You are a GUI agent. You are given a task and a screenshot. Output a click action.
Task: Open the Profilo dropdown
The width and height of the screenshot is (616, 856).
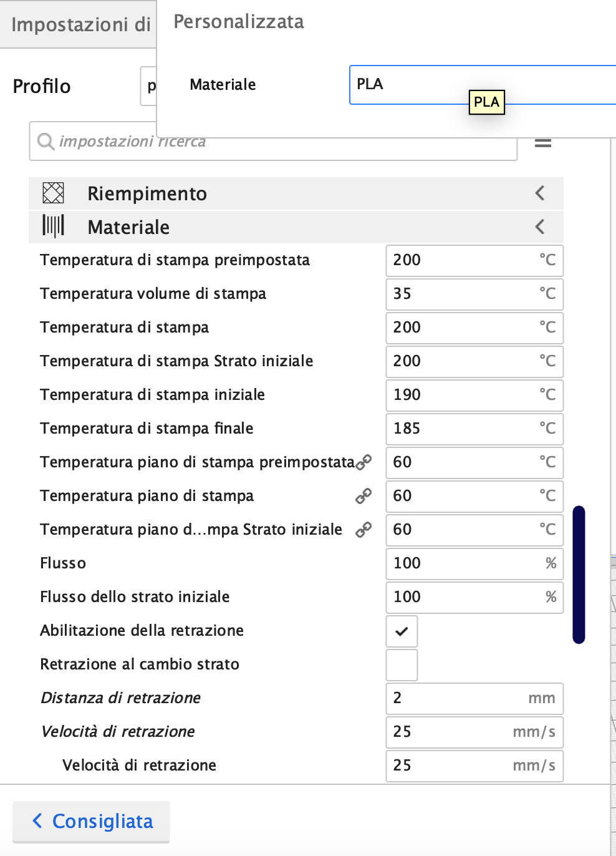coord(148,86)
